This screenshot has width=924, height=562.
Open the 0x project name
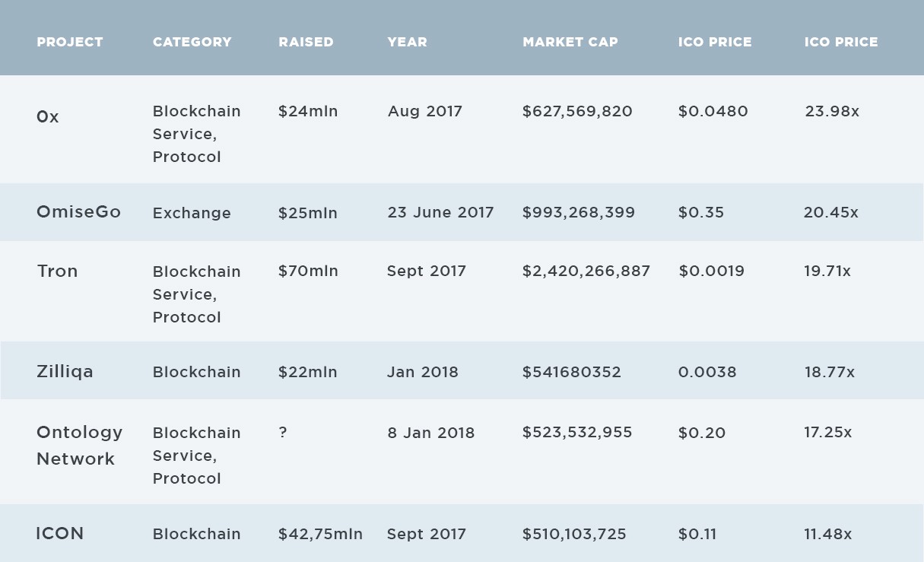tap(47, 117)
